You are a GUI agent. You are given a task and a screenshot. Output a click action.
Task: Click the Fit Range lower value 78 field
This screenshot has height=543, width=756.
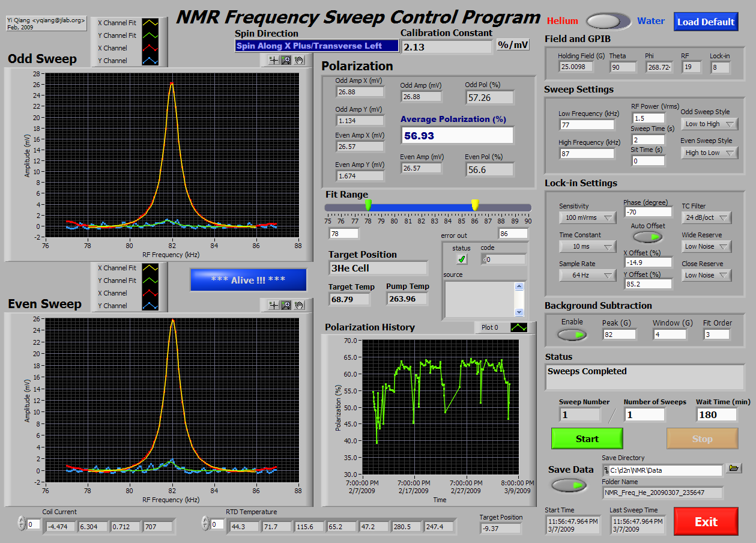pyautogui.click(x=344, y=233)
